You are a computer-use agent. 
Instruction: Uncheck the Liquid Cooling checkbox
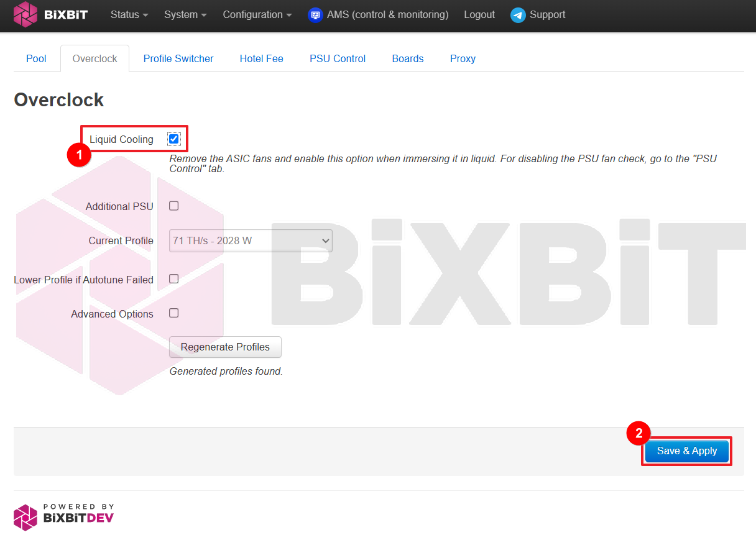point(174,139)
